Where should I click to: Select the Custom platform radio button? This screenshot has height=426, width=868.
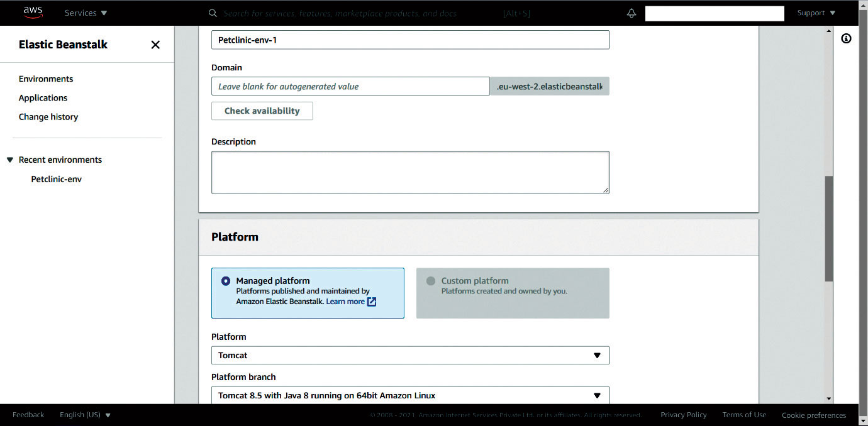[x=431, y=281]
